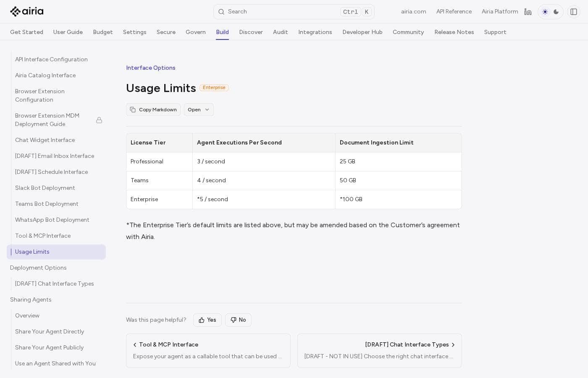This screenshot has height=378, width=588.
Task: Switch to the Audit tab
Action: point(281,32)
